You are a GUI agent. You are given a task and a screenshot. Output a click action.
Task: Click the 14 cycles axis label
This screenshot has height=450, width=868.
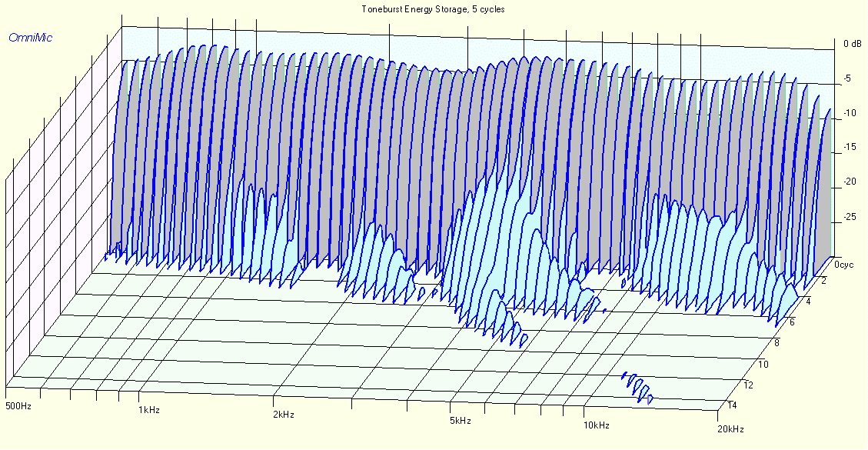732,405
